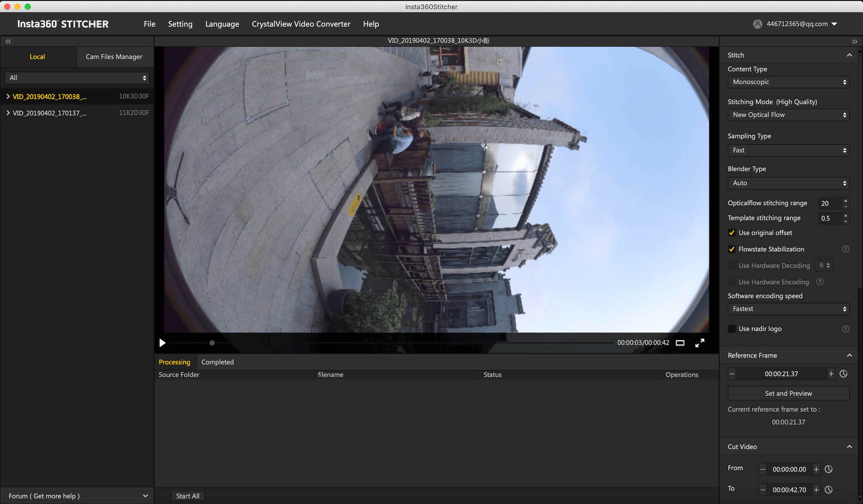Open Flowstate Stabilization help icon
The width and height of the screenshot is (863, 504).
point(845,249)
